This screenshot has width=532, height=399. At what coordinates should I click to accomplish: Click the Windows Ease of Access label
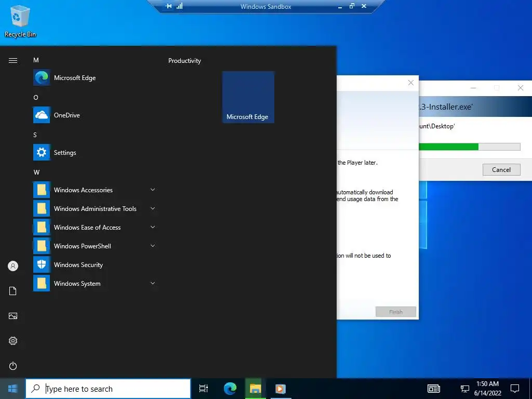coord(87,228)
